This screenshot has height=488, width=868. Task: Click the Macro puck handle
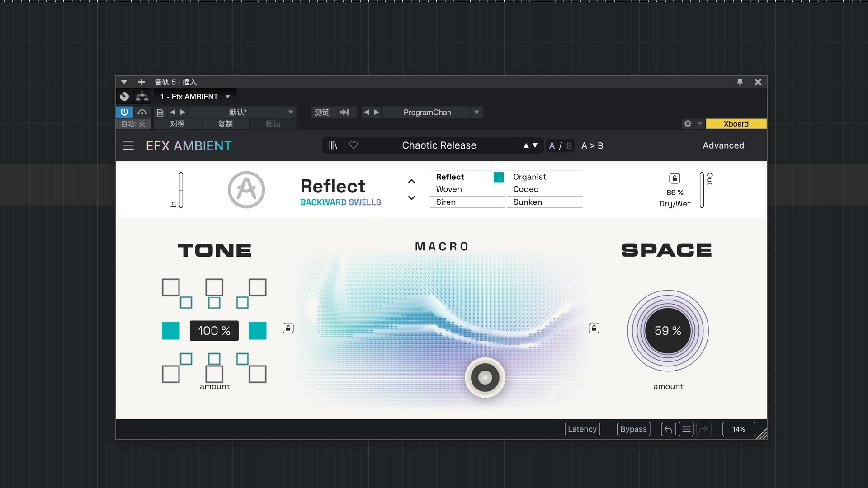(485, 377)
